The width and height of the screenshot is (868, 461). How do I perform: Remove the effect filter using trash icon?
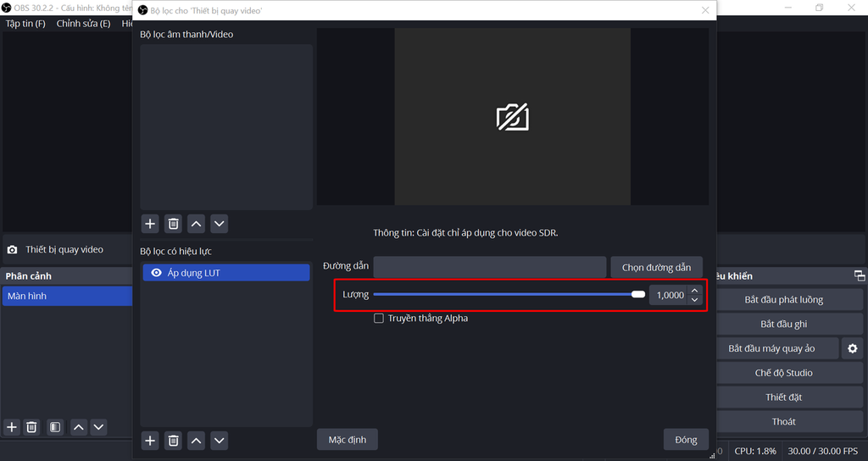coord(173,440)
